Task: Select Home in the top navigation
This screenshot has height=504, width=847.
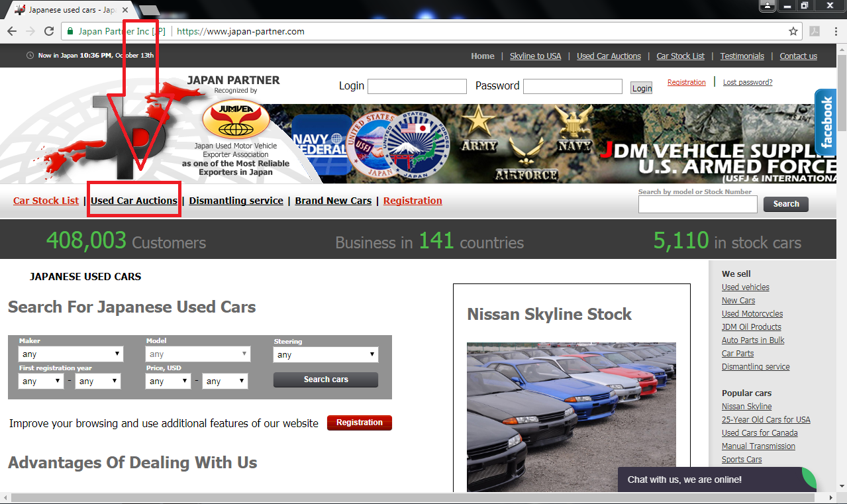Action: (x=482, y=56)
